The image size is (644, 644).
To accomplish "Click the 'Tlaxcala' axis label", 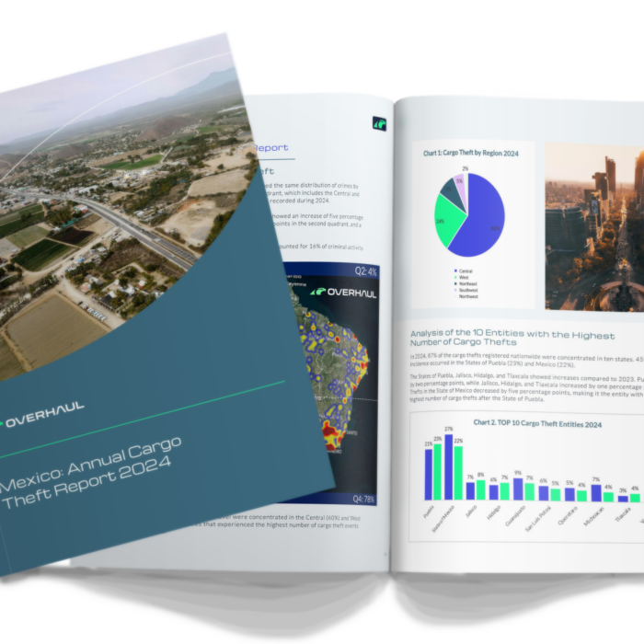I will (623, 514).
